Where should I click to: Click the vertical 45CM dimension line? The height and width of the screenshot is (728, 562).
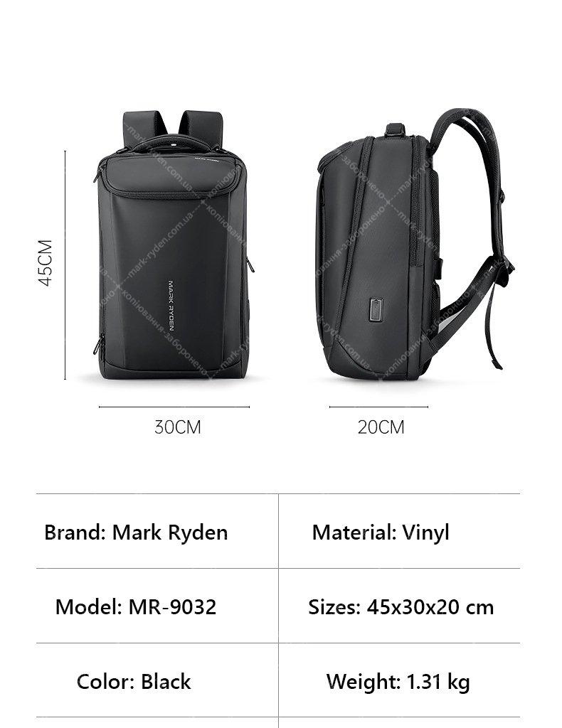click(65, 264)
